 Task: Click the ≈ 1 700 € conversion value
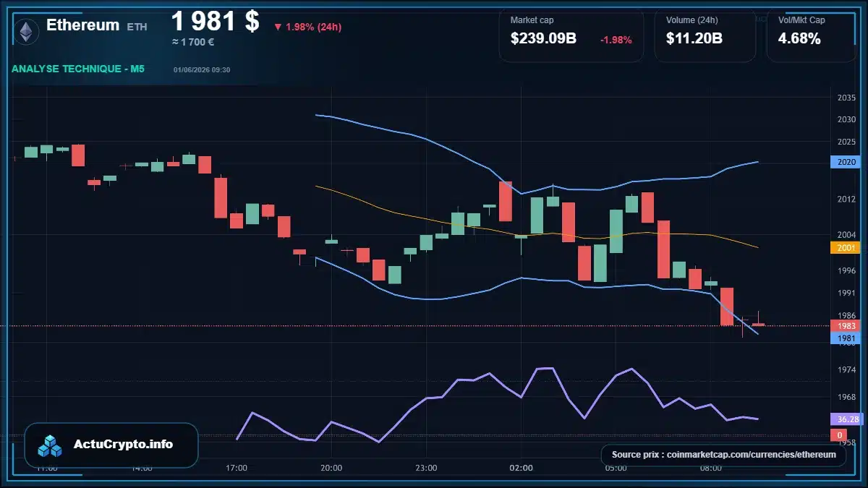tap(192, 42)
